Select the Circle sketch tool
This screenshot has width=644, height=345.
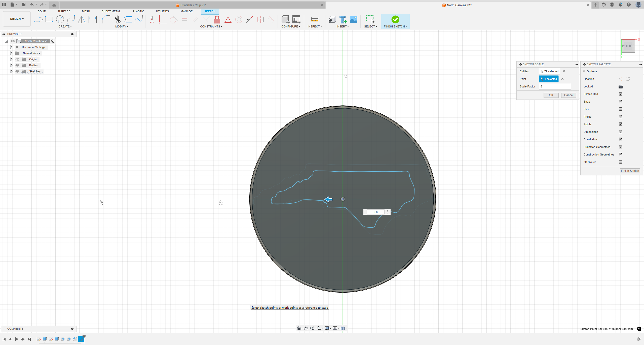tap(60, 19)
